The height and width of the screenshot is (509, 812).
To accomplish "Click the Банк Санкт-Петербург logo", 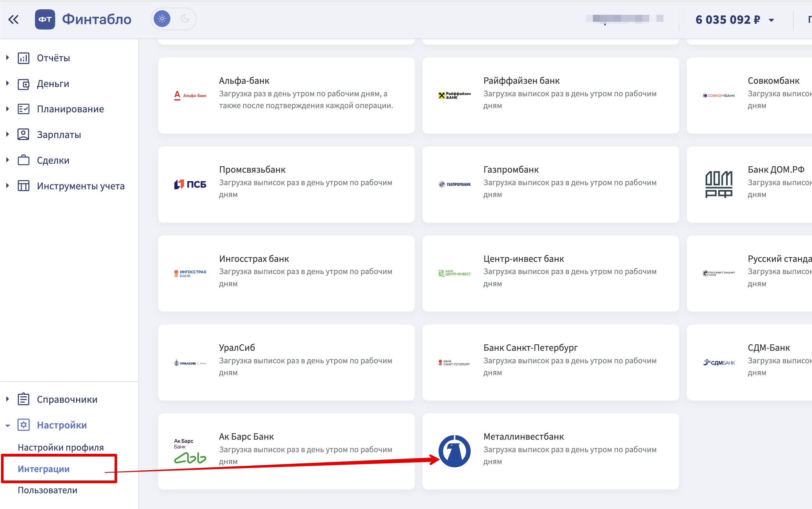I will pos(455,363).
